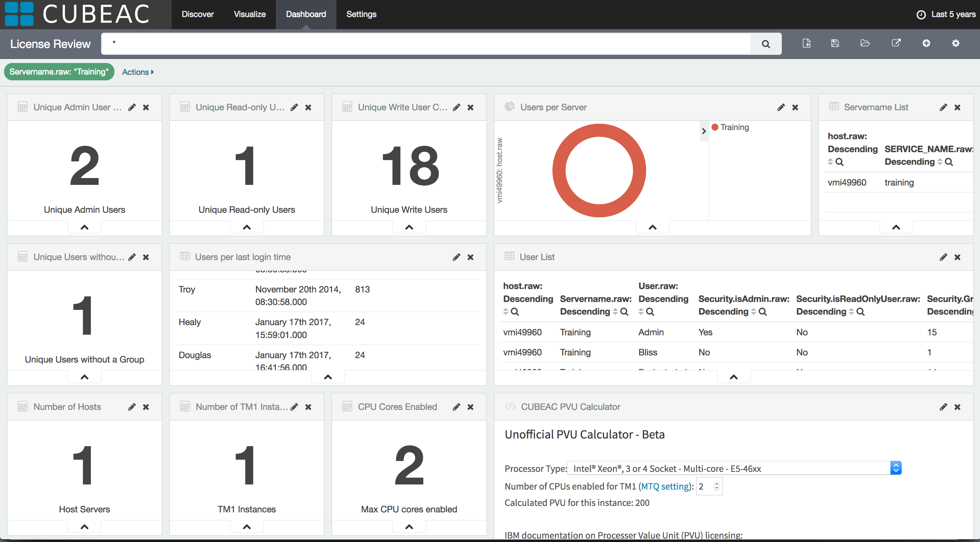This screenshot has height=542, width=980.
Task: Toggle spy panel under Servername List
Action: pos(896,227)
